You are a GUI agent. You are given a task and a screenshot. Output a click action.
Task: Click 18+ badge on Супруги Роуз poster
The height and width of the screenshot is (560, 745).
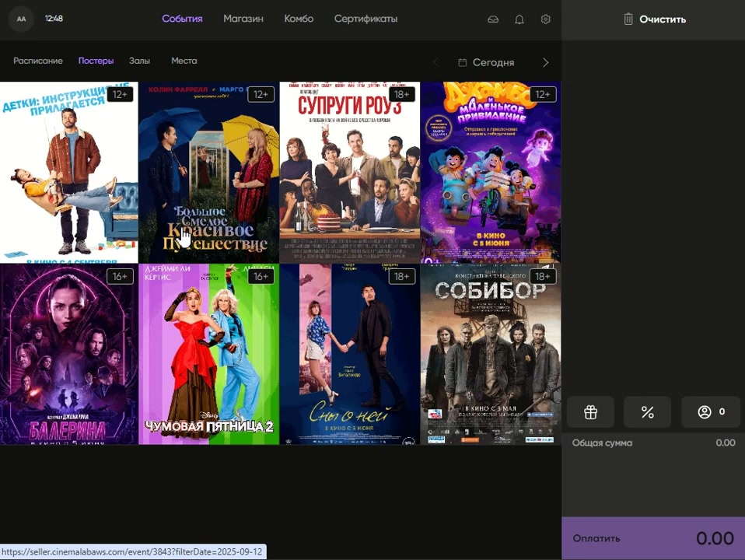tap(401, 94)
